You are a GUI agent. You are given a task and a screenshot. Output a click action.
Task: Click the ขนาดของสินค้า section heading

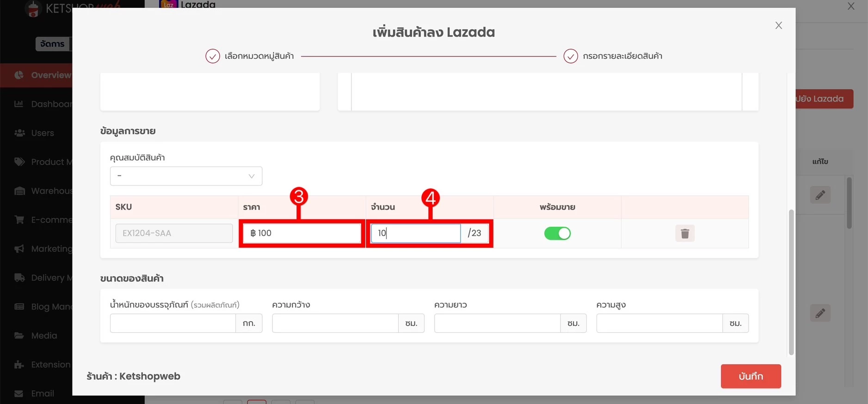[132, 278]
